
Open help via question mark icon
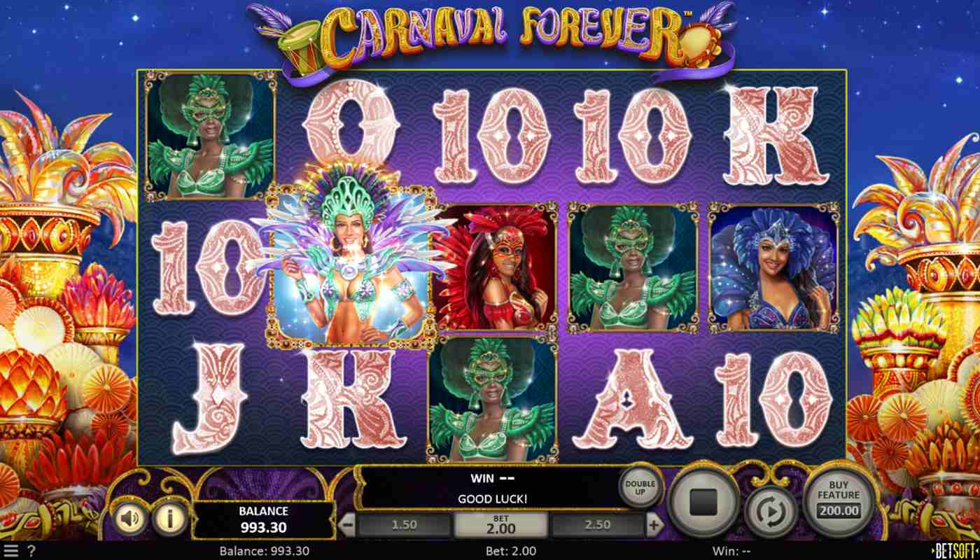click(x=31, y=551)
